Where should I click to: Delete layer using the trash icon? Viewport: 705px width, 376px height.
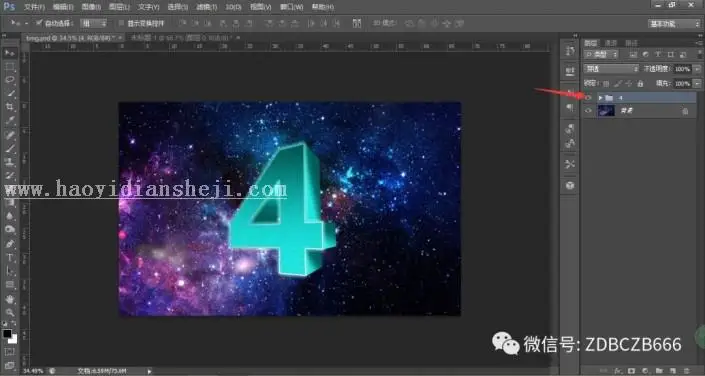click(x=687, y=371)
